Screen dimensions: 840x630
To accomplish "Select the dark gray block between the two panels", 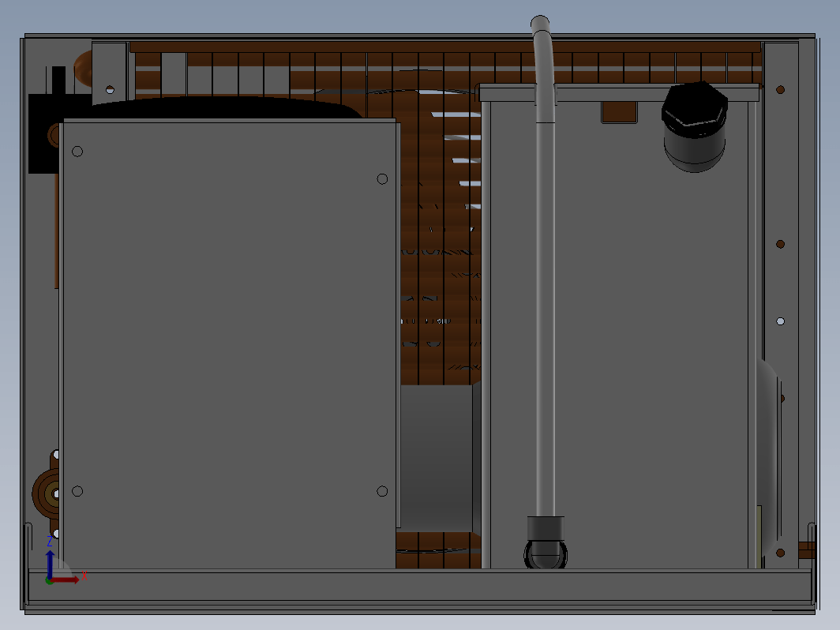I will [439, 458].
